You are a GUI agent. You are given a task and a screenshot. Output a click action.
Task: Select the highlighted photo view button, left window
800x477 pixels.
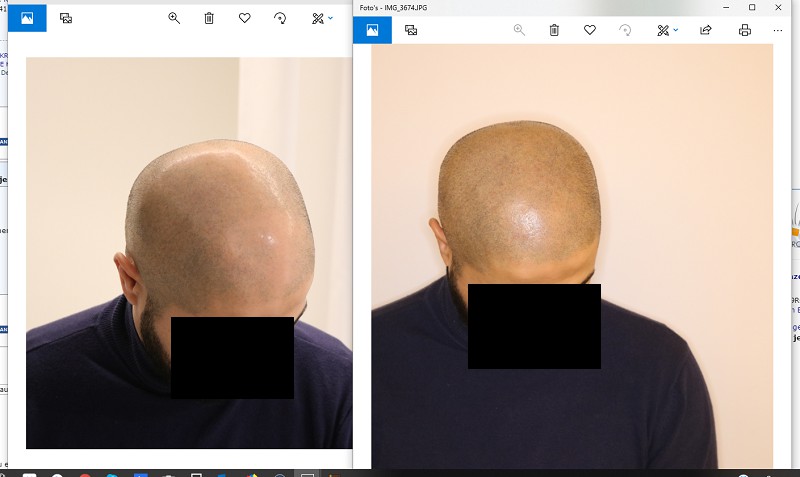click(27, 18)
